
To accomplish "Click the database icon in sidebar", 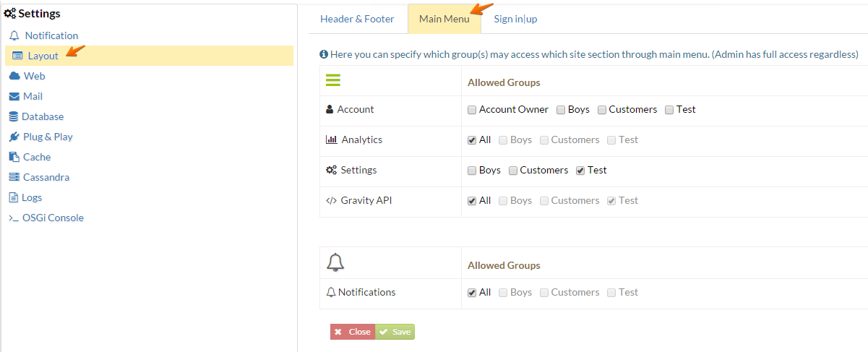I will 14,116.
